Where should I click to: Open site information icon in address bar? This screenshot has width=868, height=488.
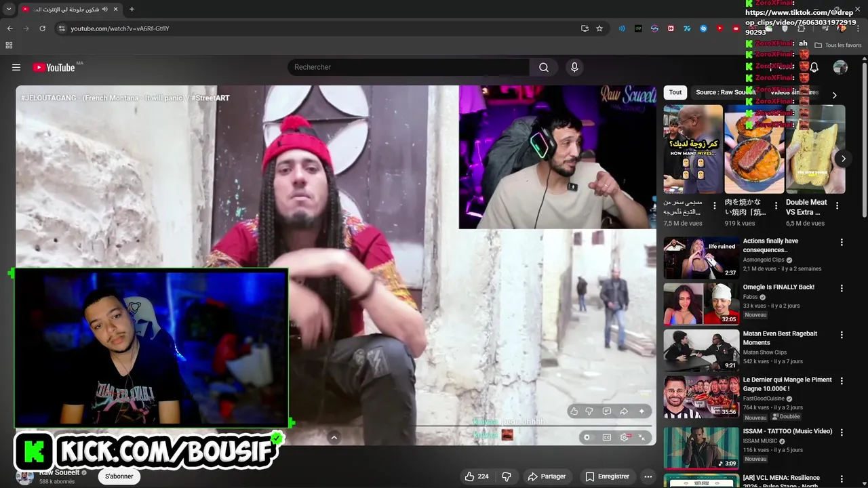click(x=62, y=28)
